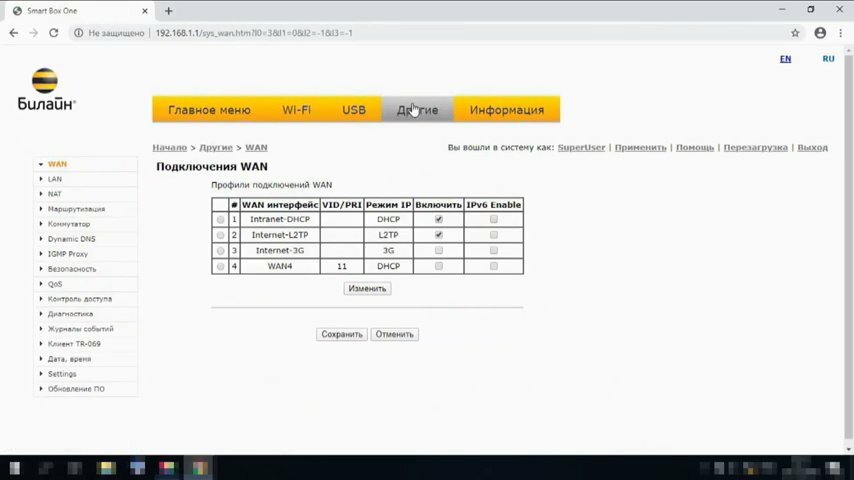854x480 pixels.
Task: Open the Chrome three-dot menu
Action: pos(841,33)
